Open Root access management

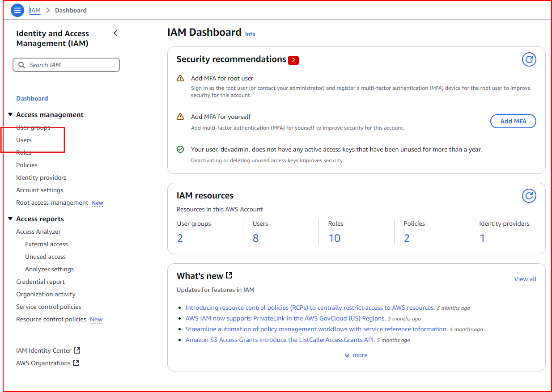point(52,202)
